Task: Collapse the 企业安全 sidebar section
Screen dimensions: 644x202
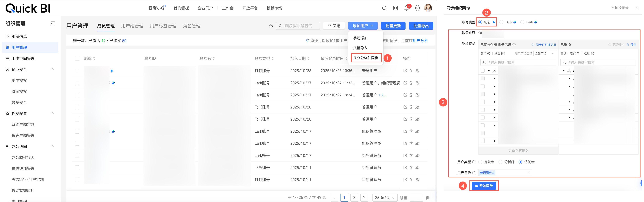Action: (x=52, y=69)
